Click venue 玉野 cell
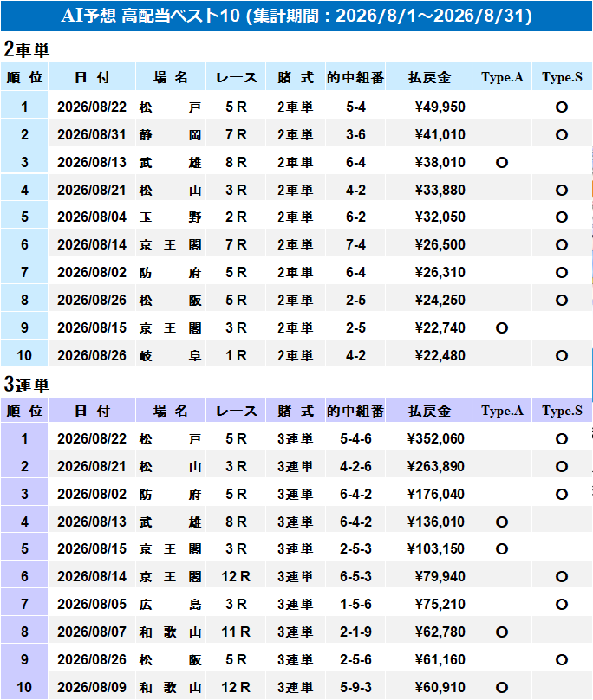 point(170,217)
